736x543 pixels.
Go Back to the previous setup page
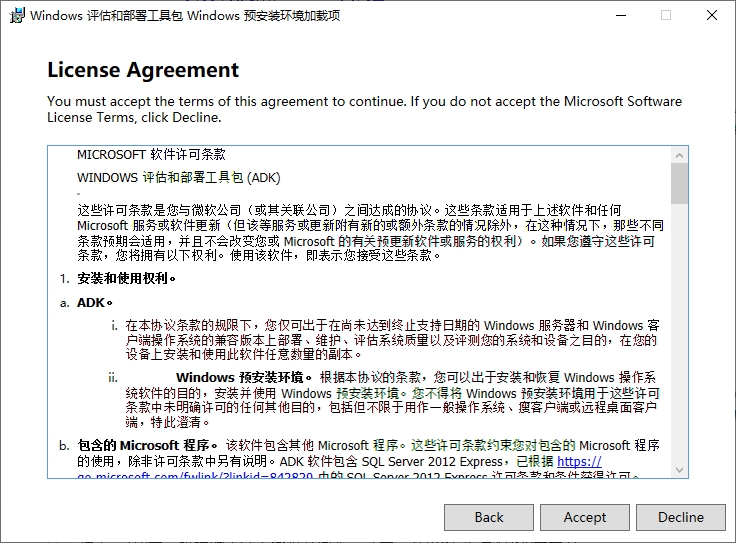(x=489, y=517)
